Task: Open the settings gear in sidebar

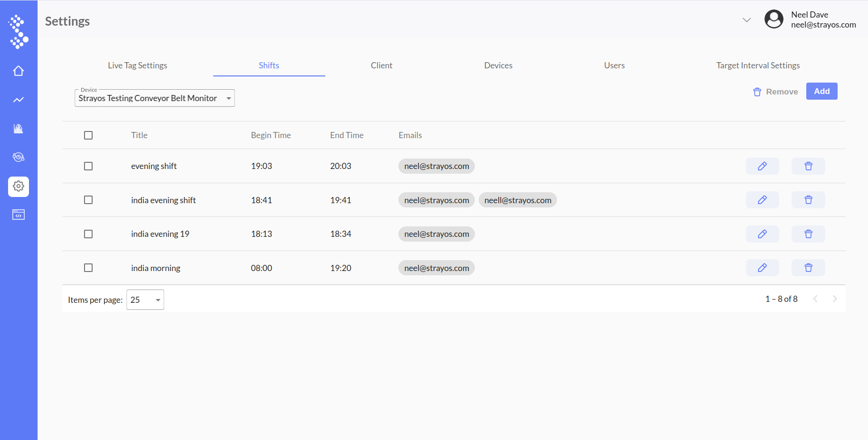Action: tap(19, 187)
